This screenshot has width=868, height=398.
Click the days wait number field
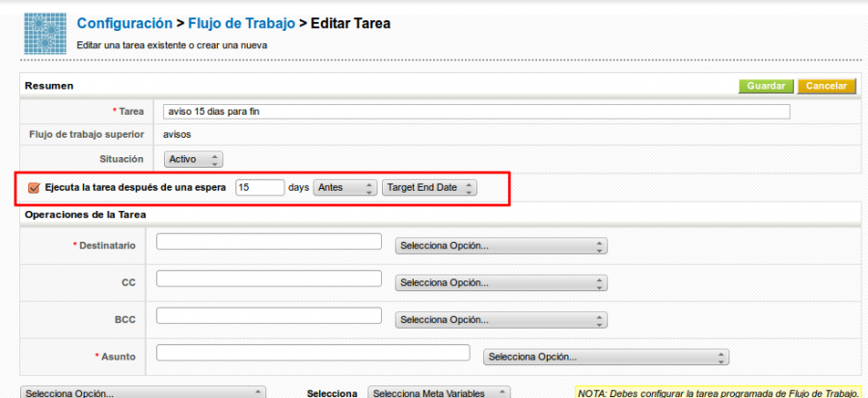click(x=259, y=188)
